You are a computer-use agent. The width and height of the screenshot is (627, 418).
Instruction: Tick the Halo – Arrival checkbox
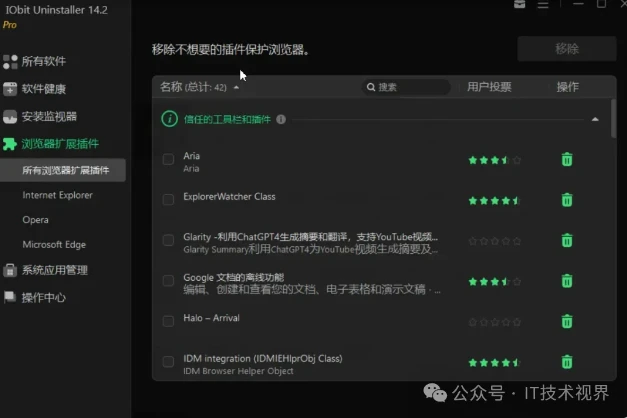[168, 321]
